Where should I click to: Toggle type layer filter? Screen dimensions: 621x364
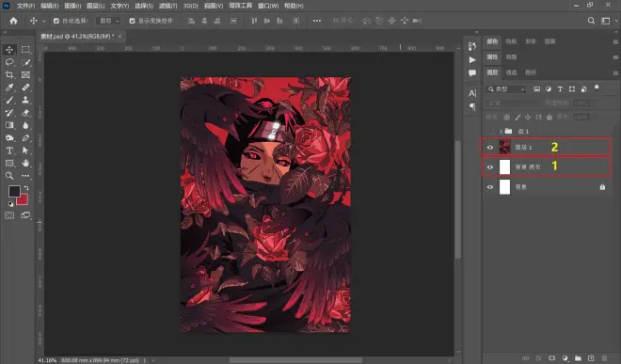(560, 89)
